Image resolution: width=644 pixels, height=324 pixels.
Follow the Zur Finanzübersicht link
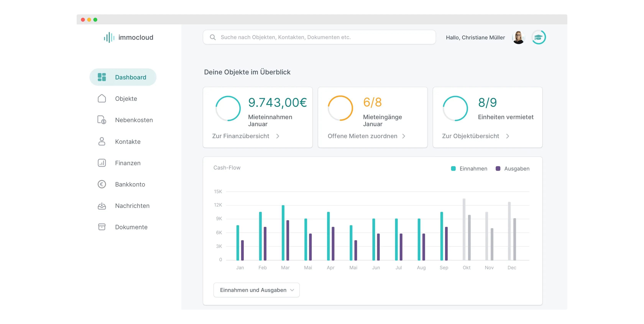pyautogui.click(x=241, y=136)
